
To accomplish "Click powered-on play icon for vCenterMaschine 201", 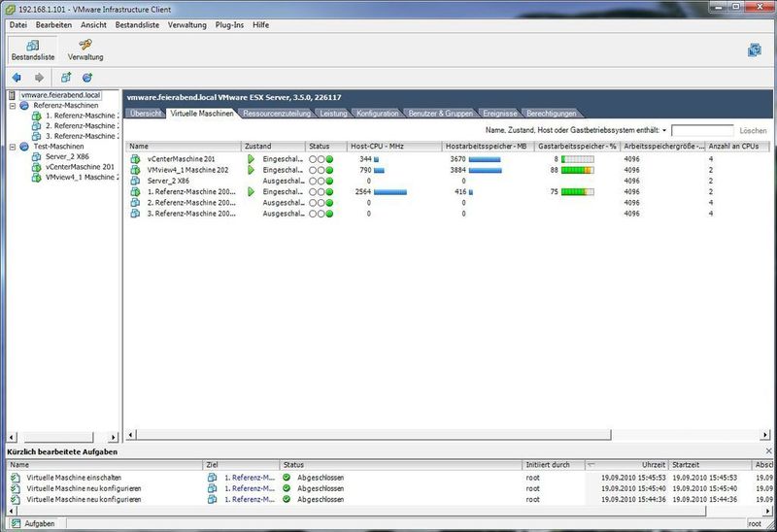I will 251,159.
